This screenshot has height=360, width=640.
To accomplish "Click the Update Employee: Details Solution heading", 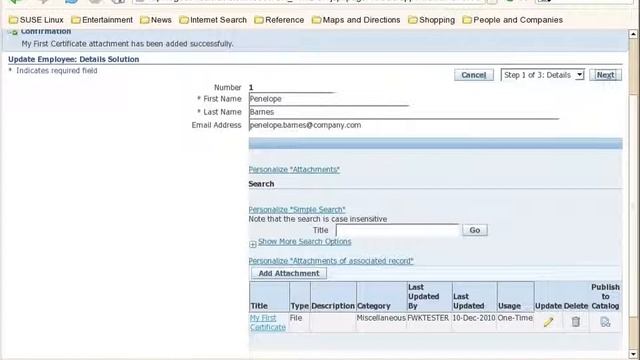I will pyautogui.click(x=73, y=59).
